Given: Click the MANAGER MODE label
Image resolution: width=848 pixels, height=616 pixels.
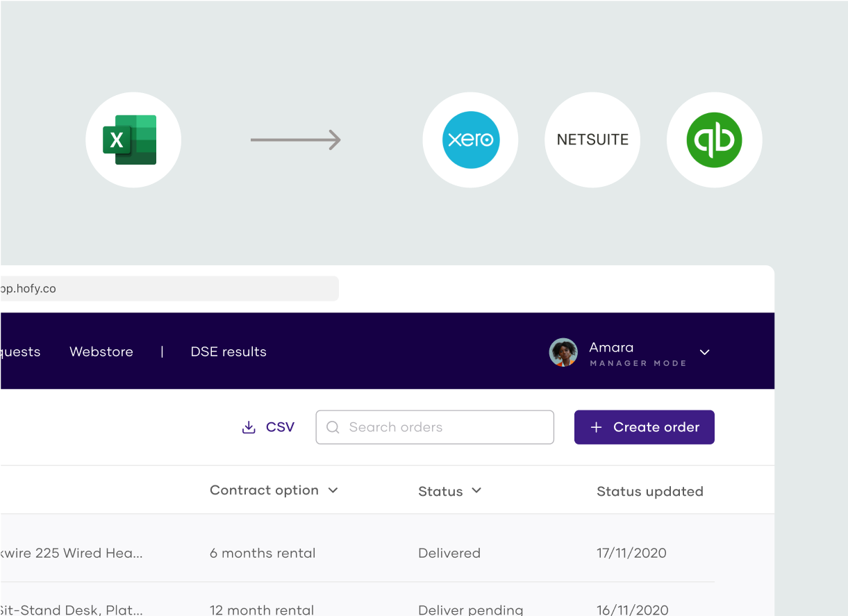Looking at the screenshot, I should [x=638, y=363].
